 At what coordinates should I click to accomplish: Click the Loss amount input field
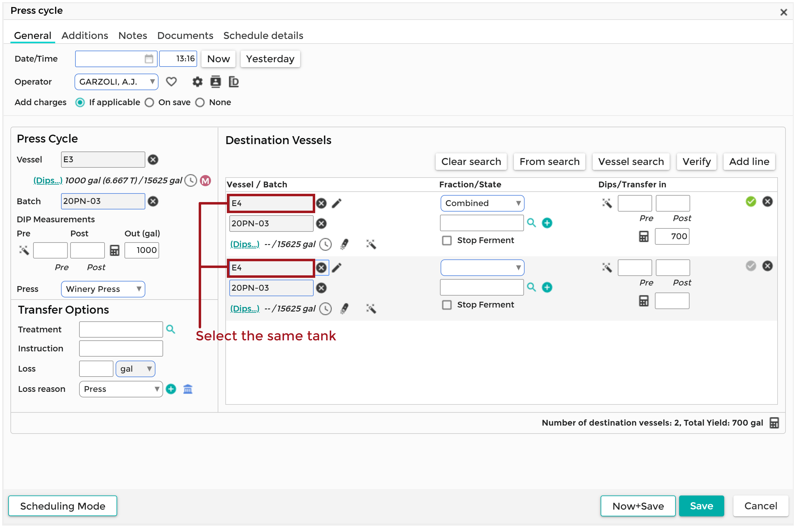96,369
